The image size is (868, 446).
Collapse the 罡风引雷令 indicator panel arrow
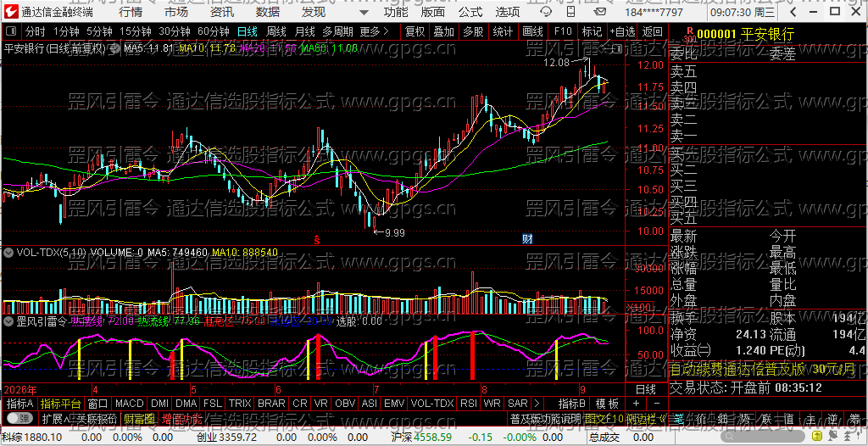(x=8, y=321)
